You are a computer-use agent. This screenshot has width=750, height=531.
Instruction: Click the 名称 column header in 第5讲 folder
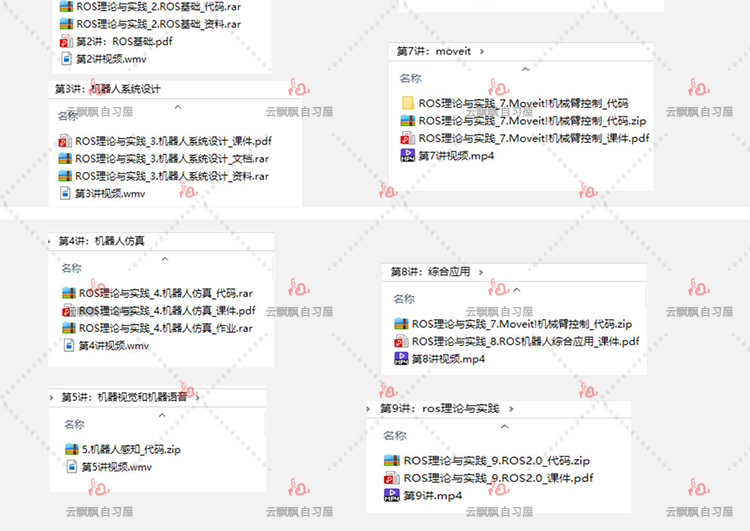[75, 424]
